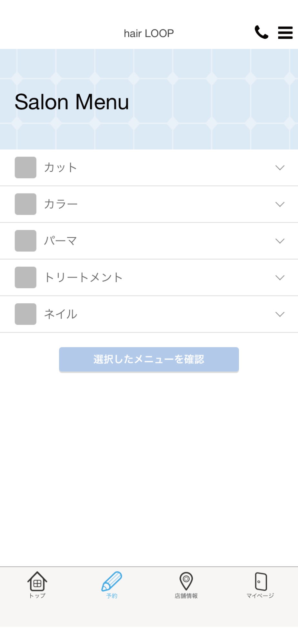Tap the pencil 予約 icon

click(x=112, y=581)
